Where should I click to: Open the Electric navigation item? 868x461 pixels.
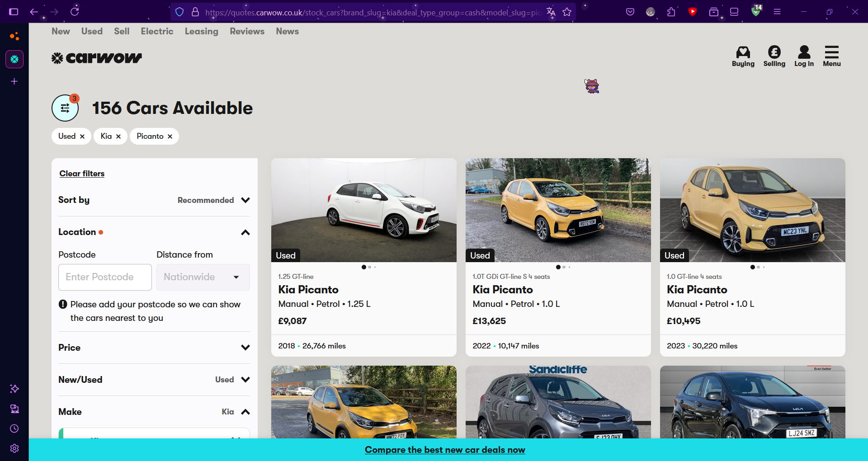tap(157, 31)
